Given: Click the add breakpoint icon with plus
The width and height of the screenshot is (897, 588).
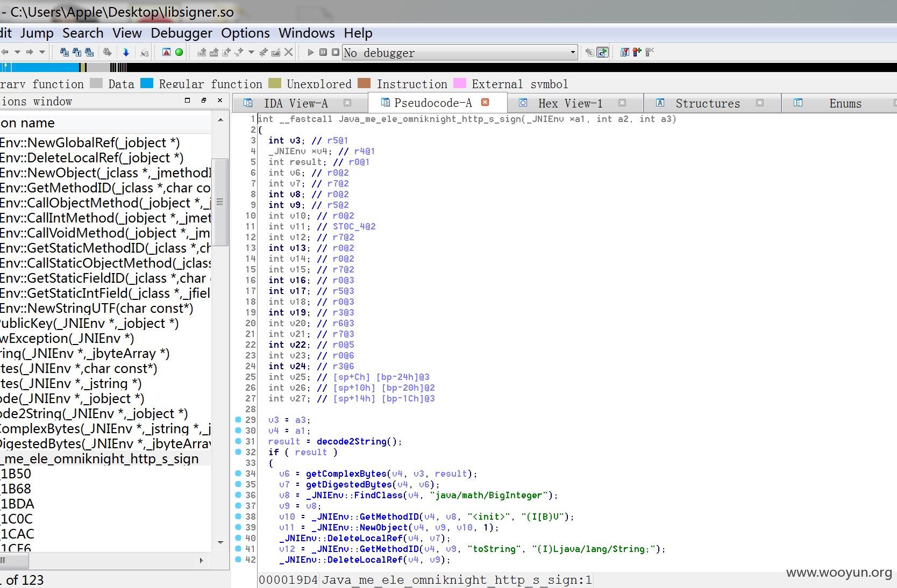Looking at the screenshot, I should click(637, 52).
